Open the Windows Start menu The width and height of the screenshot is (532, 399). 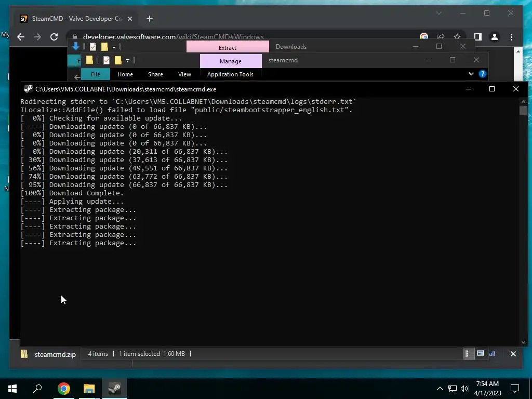click(12, 389)
